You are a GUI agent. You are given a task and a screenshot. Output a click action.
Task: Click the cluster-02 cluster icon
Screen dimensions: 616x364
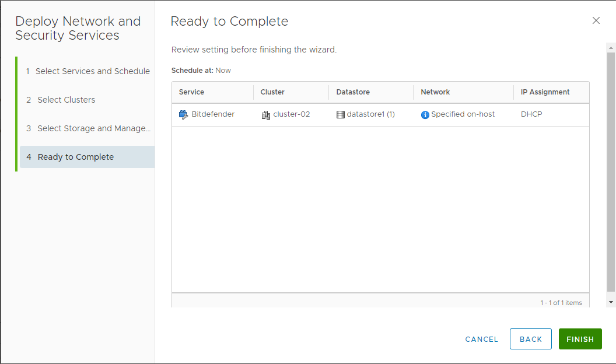266,115
